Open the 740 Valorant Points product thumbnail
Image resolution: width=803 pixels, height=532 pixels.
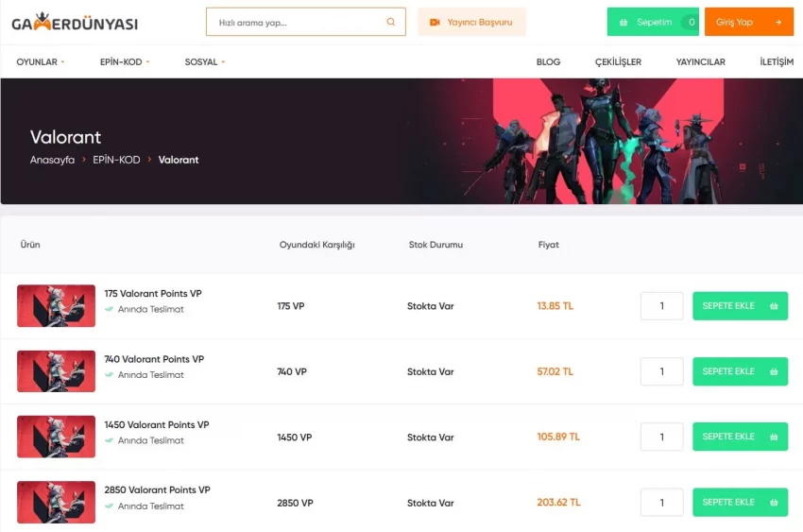click(56, 371)
